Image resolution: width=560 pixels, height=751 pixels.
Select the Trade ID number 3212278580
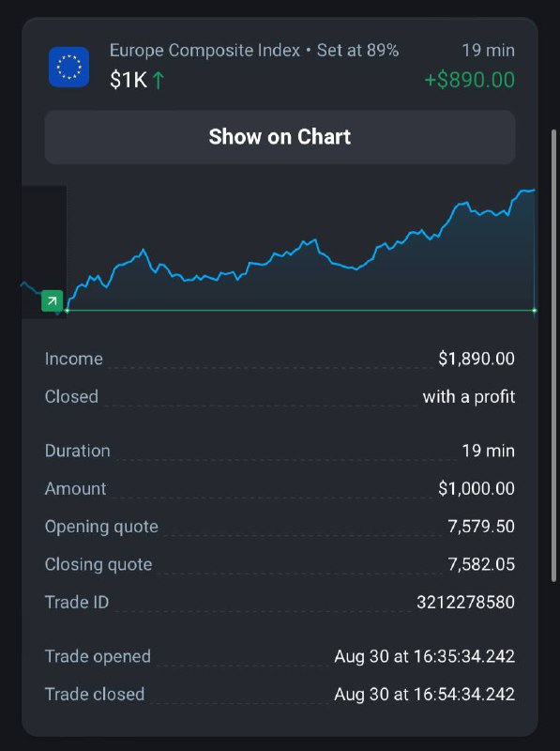[x=465, y=602]
